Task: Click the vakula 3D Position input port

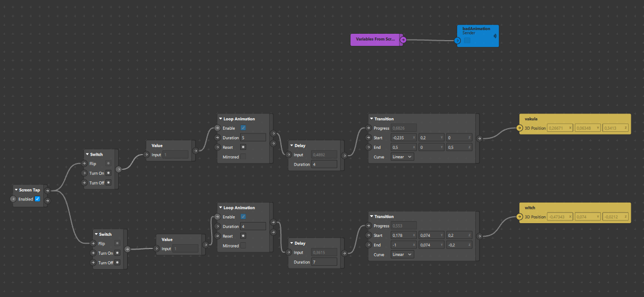Action: pyautogui.click(x=520, y=128)
